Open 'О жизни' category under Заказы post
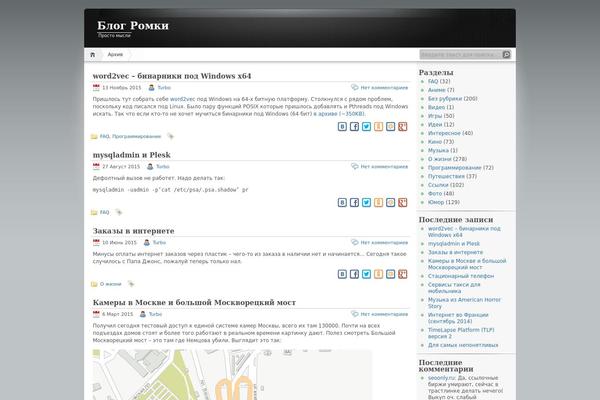Image resolution: width=600 pixels, height=400 pixels. [111, 284]
